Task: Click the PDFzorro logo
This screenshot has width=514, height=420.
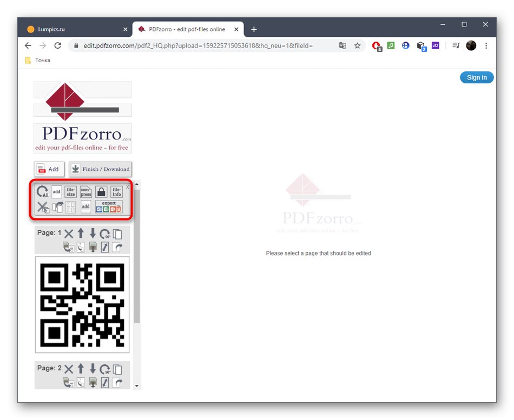Action: pyautogui.click(x=83, y=117)
